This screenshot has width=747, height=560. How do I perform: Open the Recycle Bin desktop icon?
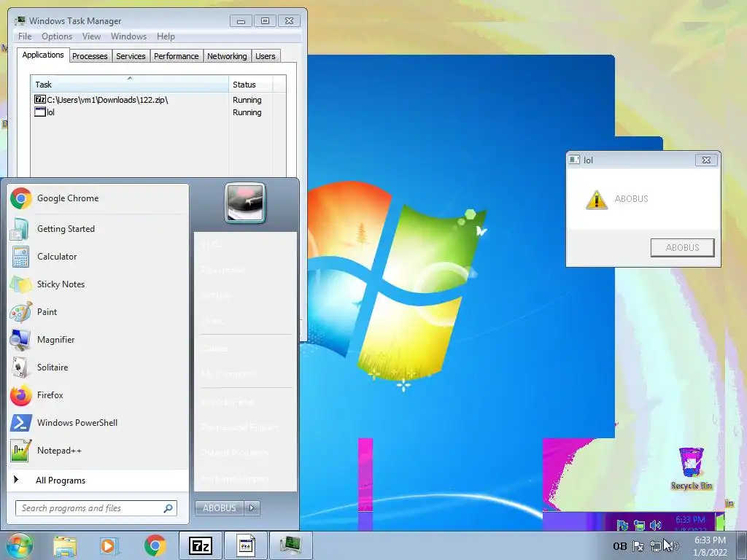click(692, 469)
